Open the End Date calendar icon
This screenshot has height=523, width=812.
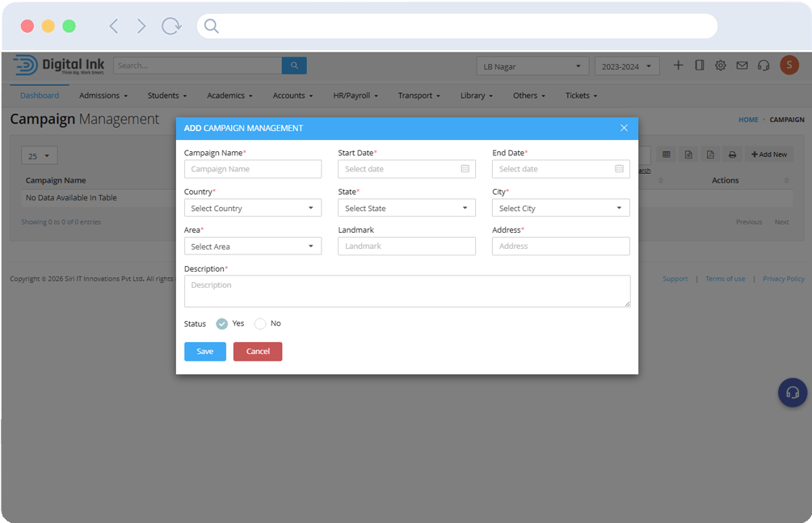(619, 169)
